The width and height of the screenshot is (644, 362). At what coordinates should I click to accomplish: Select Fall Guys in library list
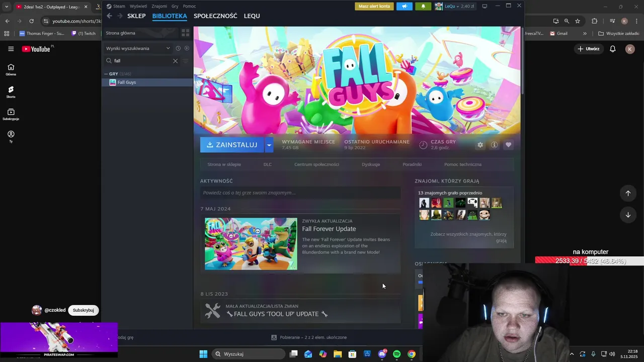click(x=147, y=82)
